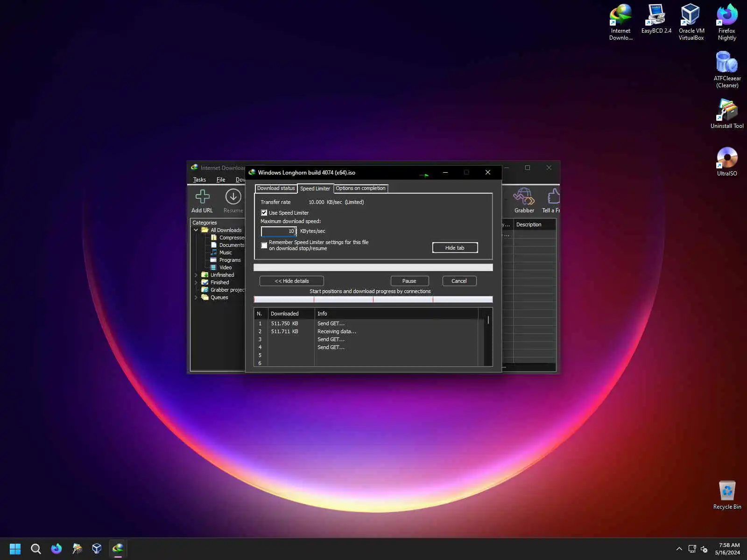
Task: Select the Recycle Bin desktop icon
Action: [x=727, y=495]
